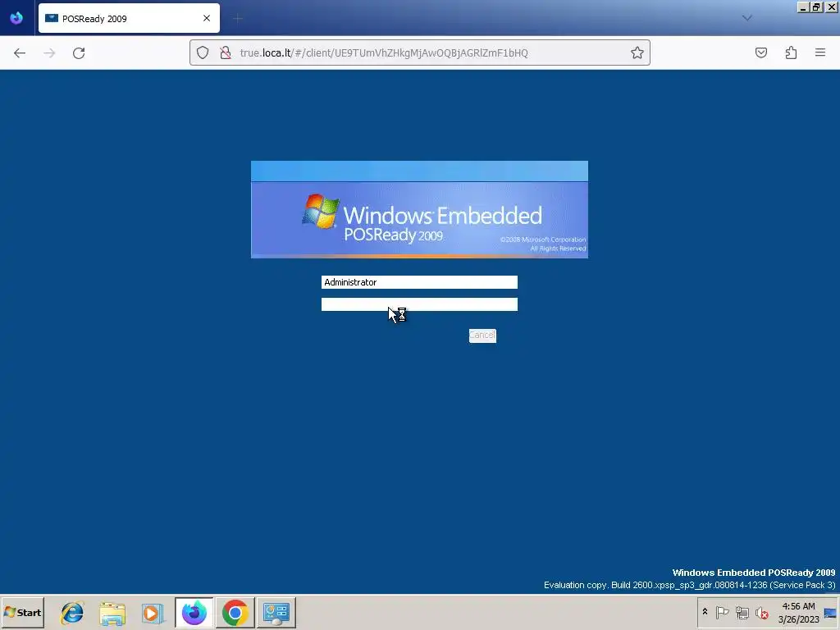
Task: Show hidden tray icons with the arrows
Action: coord(705,612)
